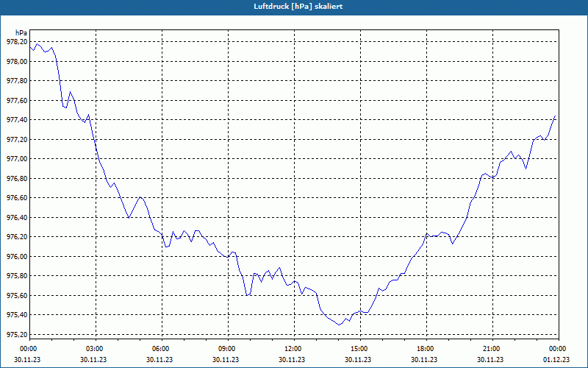This screenshot has height=368, width=588.
Task: Select the 975,60 axis value
Action: tap(17, 296)
